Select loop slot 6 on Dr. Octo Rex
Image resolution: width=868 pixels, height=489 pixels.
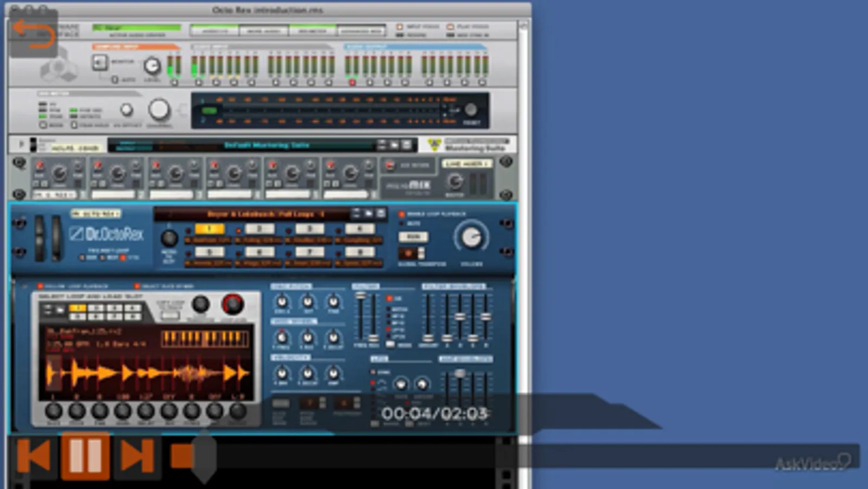pos(259,252)
